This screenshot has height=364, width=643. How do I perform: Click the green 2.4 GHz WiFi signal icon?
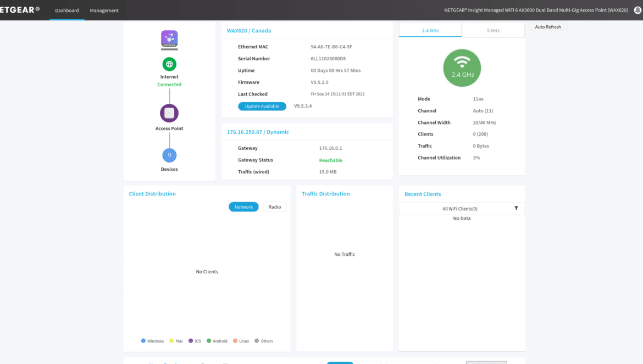(462, 68)
